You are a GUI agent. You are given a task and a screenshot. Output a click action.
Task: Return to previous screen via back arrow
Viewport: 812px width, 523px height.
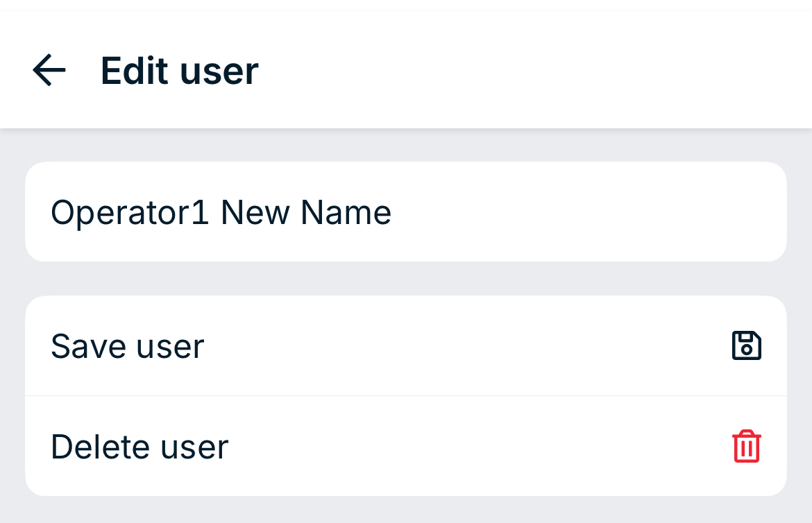(x=49, y=70)
